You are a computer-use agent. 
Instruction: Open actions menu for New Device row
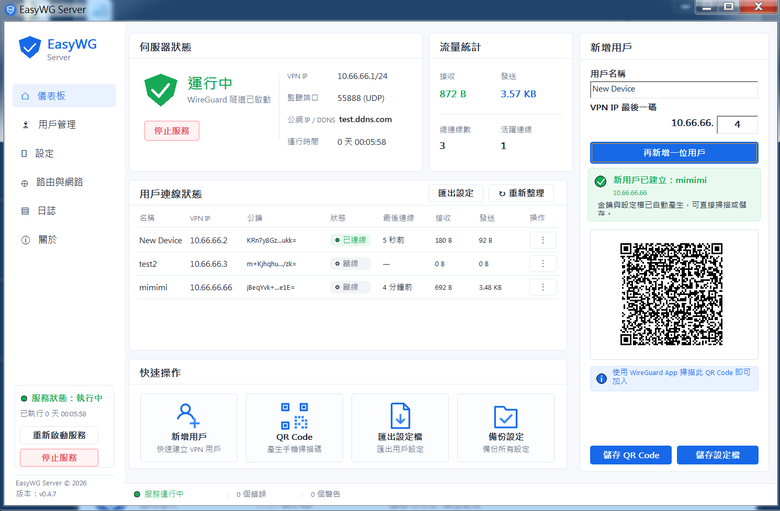tap(543, 240)
